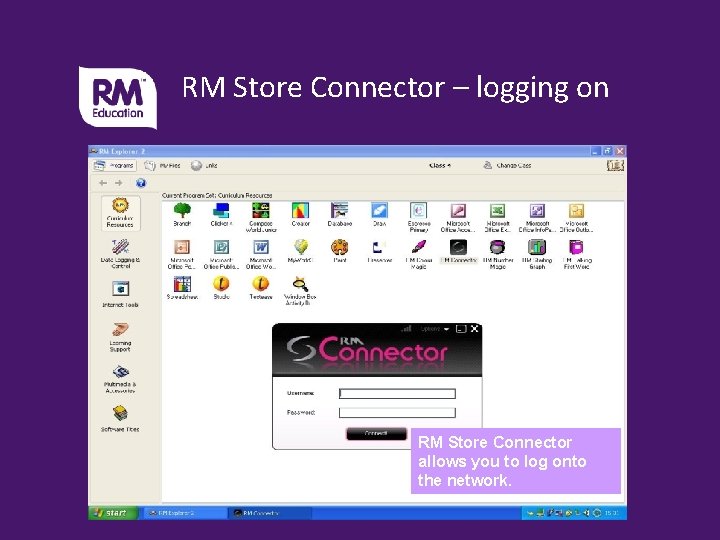This screenshot has width=720, height=540.
Task: Open RM Number Magic cauldron icon
Action: (x=497, y=254)
